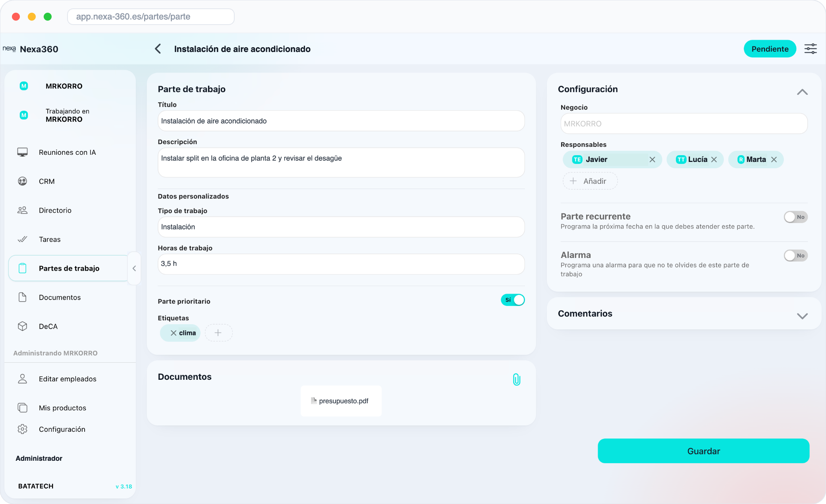The height and width of the screenshot is (504, 826).
Task: Click the Descripción text area
Action: coord(341,163)
